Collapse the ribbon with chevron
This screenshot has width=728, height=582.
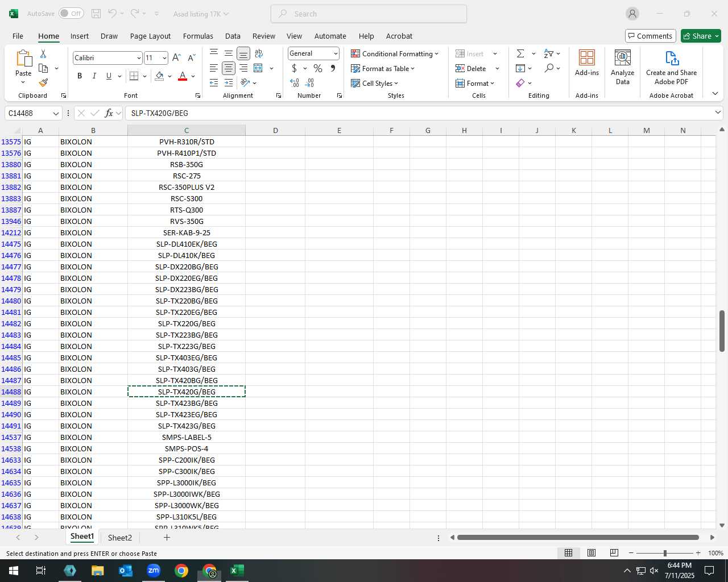[715, 94]
